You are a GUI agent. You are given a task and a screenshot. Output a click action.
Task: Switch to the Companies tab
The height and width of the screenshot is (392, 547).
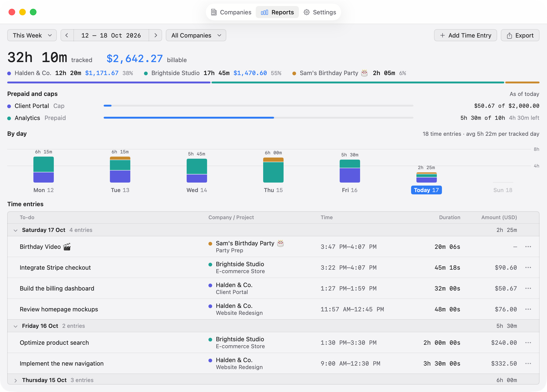click(x=231, y=12)
